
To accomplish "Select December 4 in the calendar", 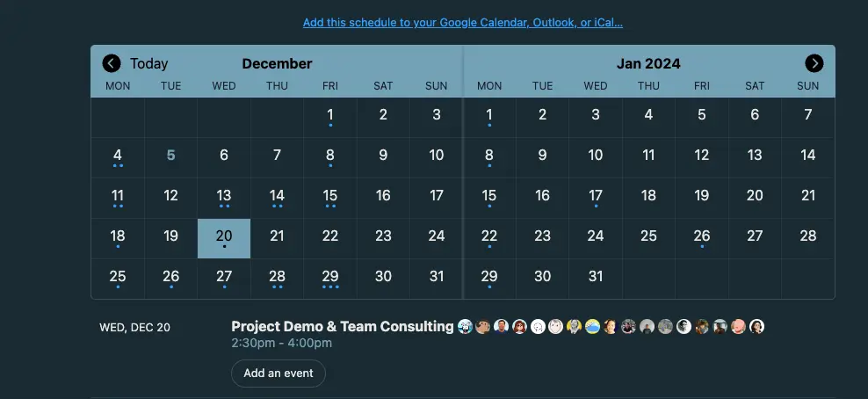I will click(118, 157).
